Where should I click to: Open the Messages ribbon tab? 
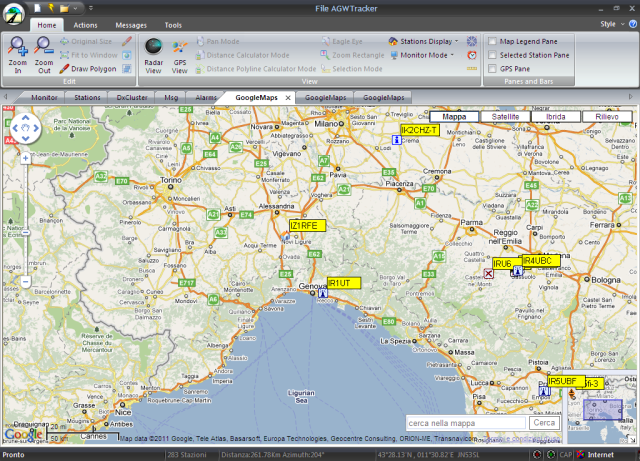[131, 25]
